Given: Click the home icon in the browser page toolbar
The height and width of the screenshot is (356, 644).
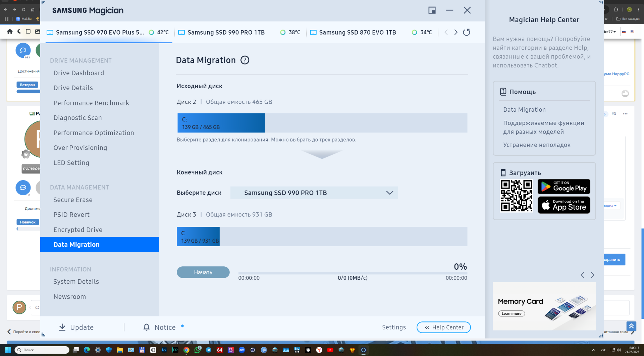Looking at the screenshot, I should tap(10, 31).
